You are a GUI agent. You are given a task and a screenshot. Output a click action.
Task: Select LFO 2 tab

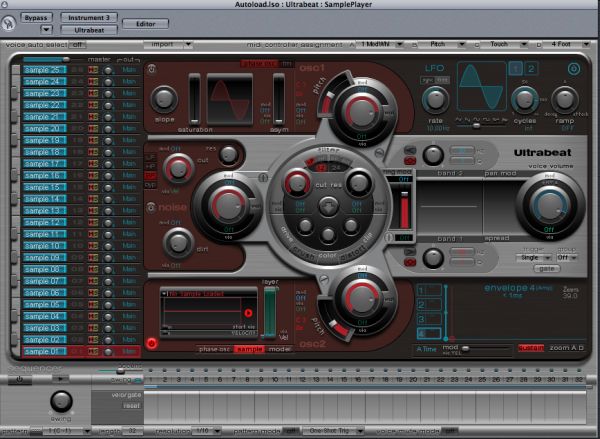531,69
